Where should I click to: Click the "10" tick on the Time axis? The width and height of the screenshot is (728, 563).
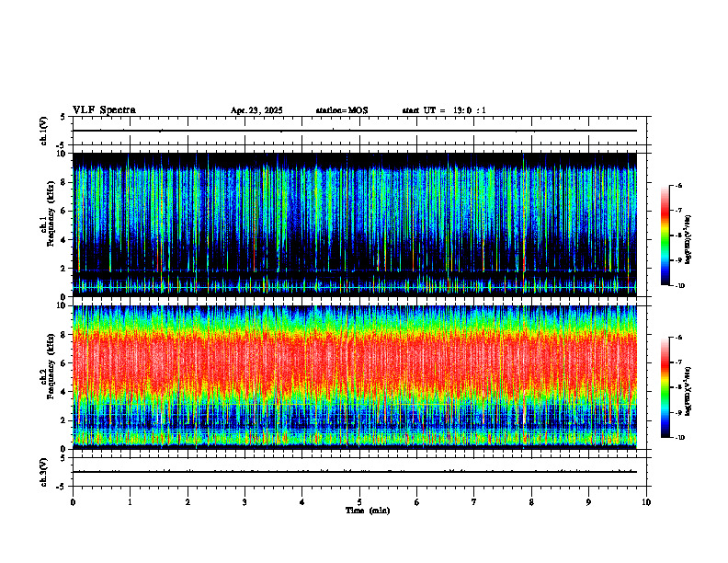tap(646, 502)
